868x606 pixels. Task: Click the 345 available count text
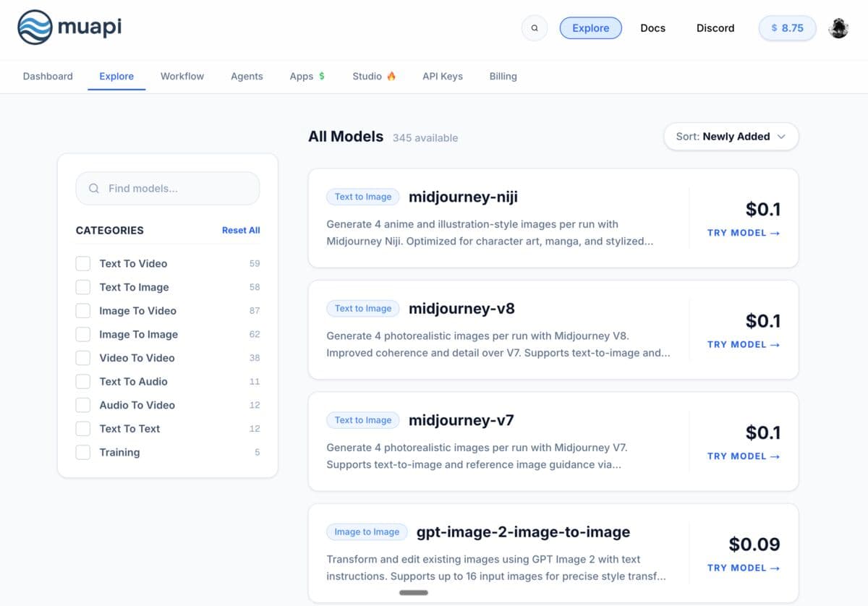[425, 137]
